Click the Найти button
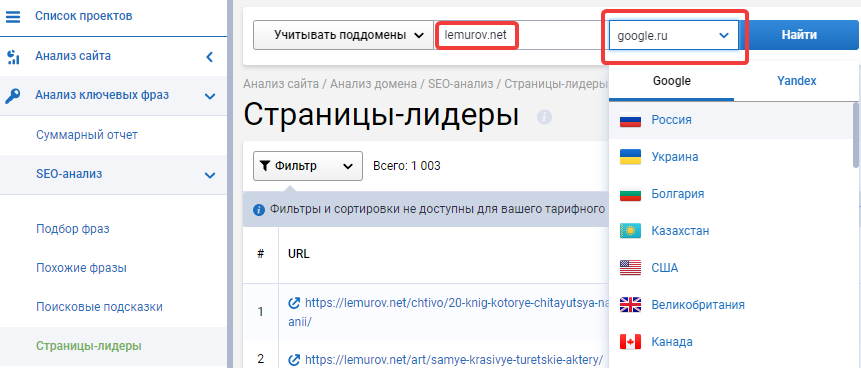 coord(800,35)
